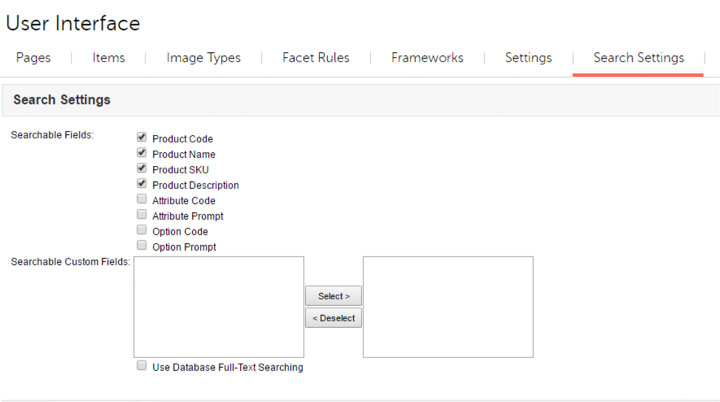Open the Settings tab
Image resolution: width=720 pixels, height=402 pixels.
click(x=528, y=57)
